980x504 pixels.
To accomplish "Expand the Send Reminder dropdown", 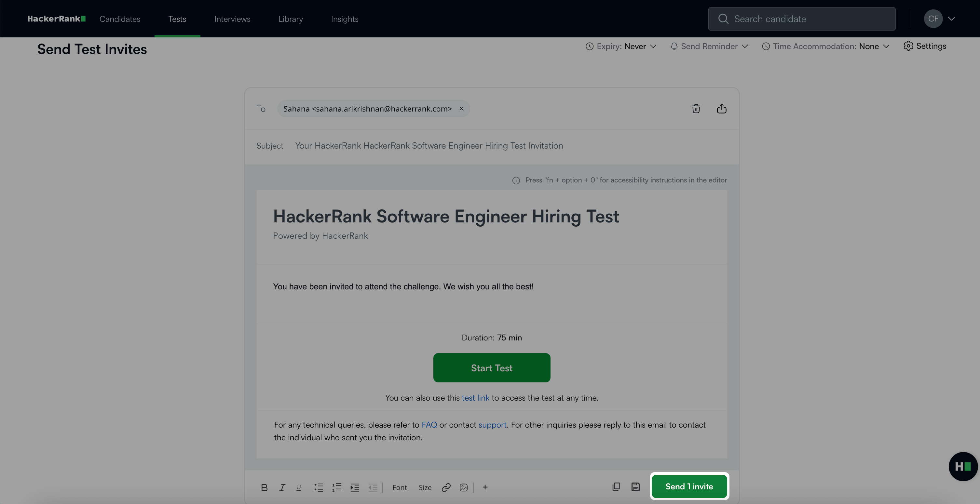I will coord(709,46).
